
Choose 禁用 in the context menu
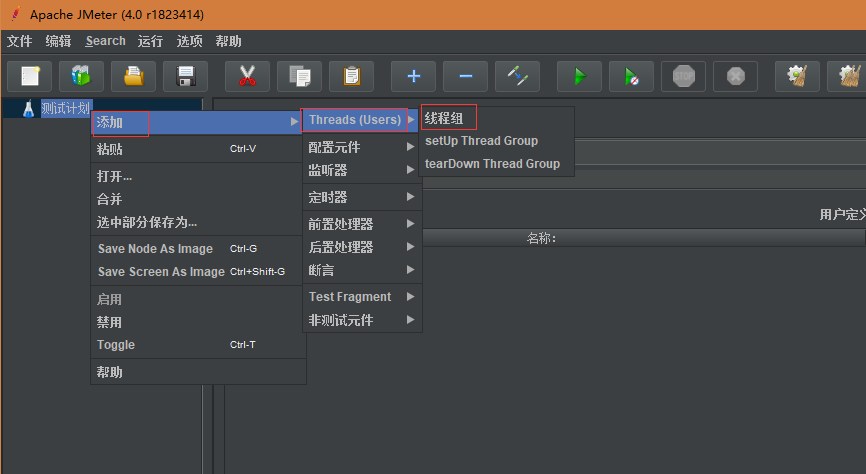tap(197, 322)
